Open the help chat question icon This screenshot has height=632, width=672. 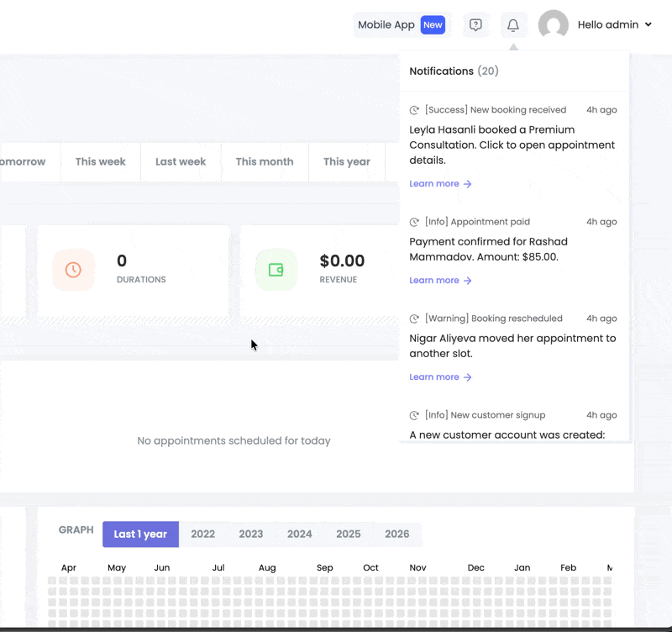[x=475, y=25]
